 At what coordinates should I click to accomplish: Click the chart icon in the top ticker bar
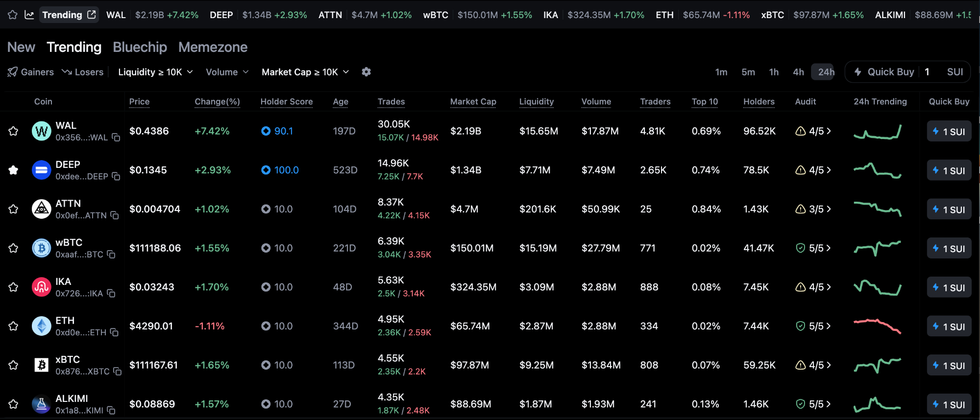click(29, 15)
